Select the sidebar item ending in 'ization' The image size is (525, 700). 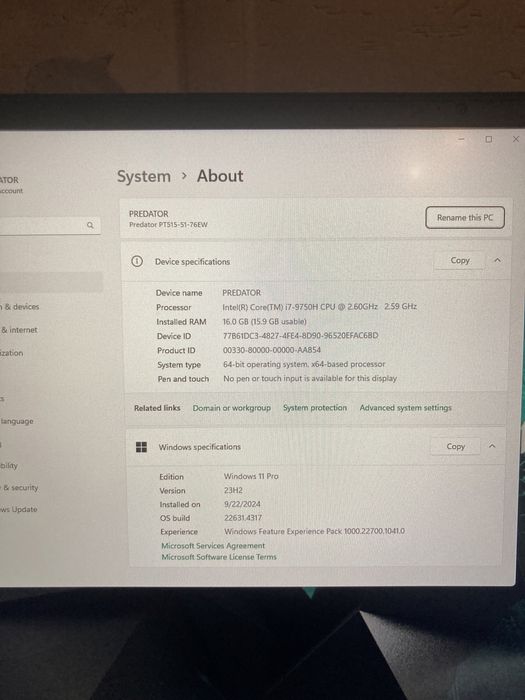(x=12, y=353)
